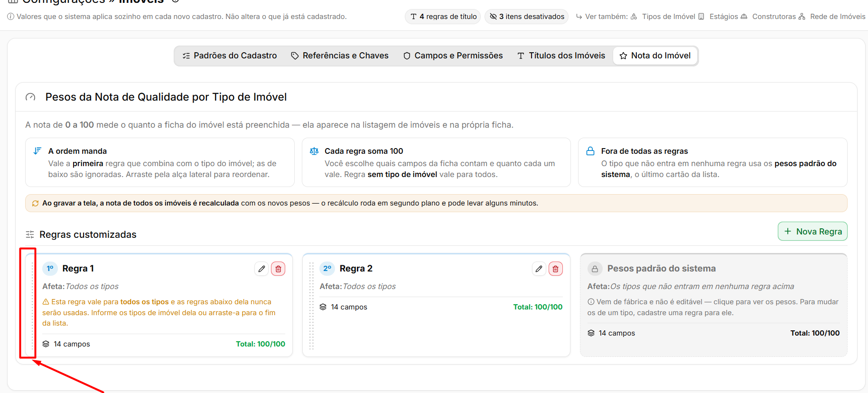Viewport: 868px width, 393px height.
Task: Click the Regra 2 drag handle
Action: pyautogui.click(x=311, y=305)
